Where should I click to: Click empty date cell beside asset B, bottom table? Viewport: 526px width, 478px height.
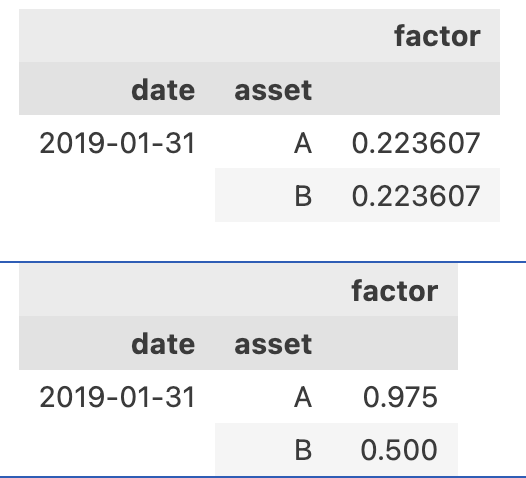[x=117, y=449]
